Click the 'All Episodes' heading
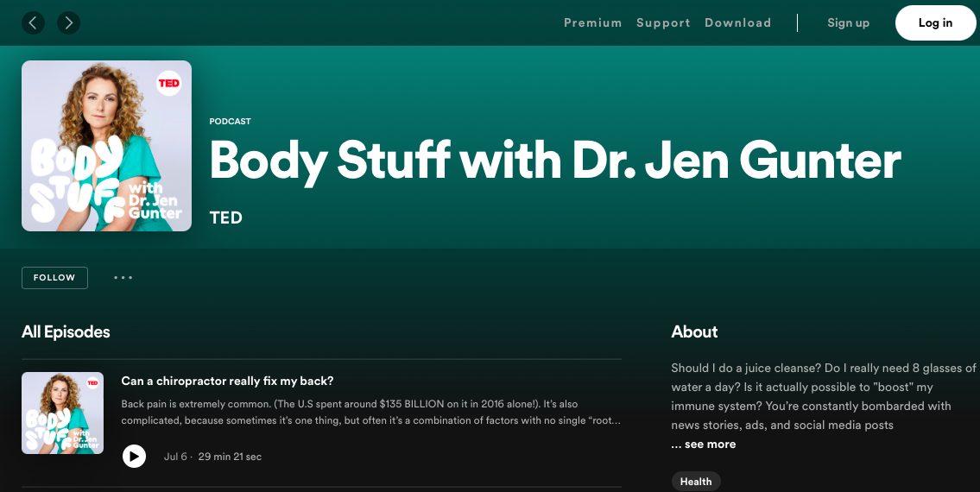Viewport: 980px width, 492px height. [x=66, y=331]
